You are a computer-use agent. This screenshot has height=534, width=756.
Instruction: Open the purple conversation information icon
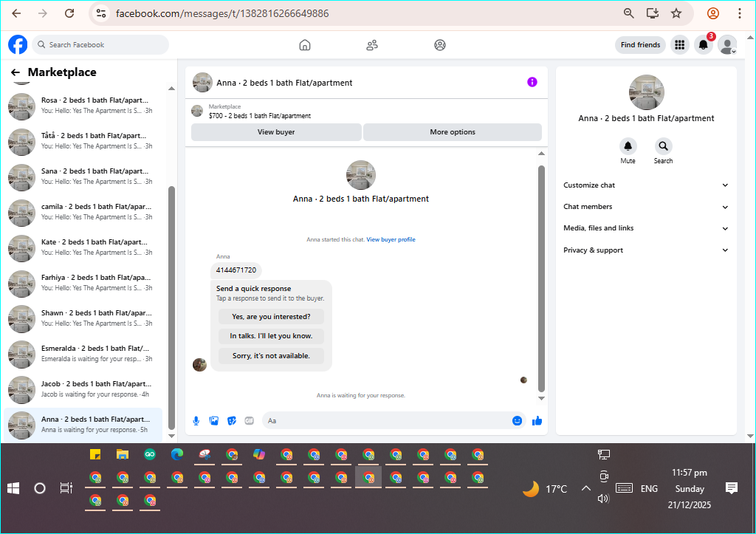point(532,82)
